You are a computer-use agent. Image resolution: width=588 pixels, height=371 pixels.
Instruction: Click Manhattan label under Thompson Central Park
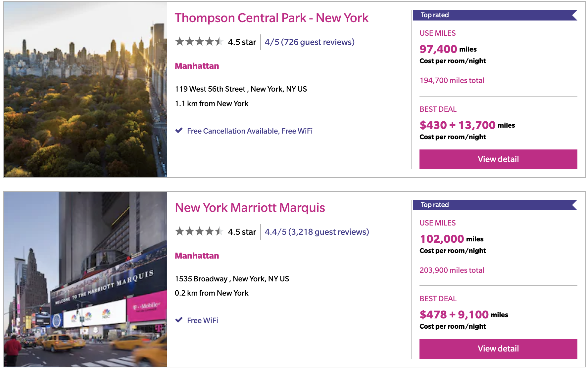coord(197,66)
